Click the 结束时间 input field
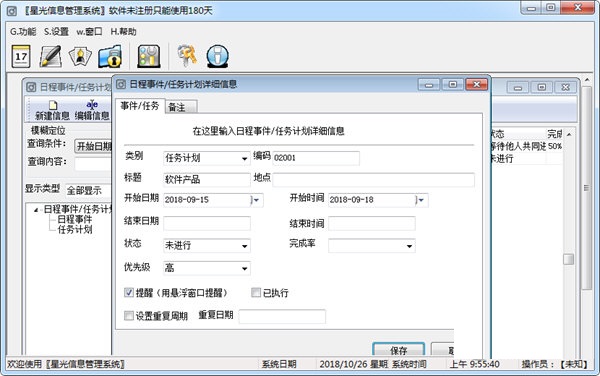The width and height of the screenshot is (600, 376). coord(372,223)
